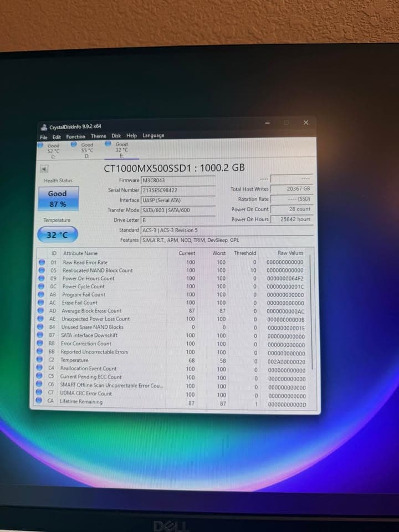
Task: Click the status icon for SMART Offline Scan row
Action: (39, 385)
